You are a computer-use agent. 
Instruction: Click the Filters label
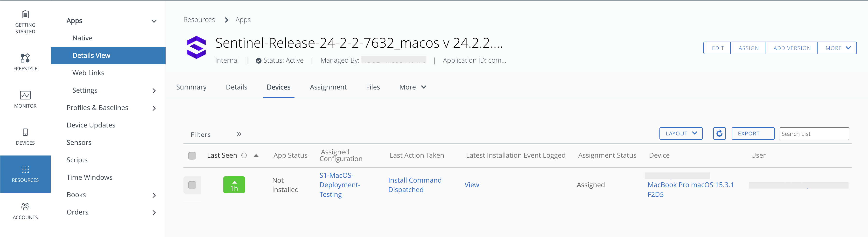pyautogui.click(x=201, y=134)
